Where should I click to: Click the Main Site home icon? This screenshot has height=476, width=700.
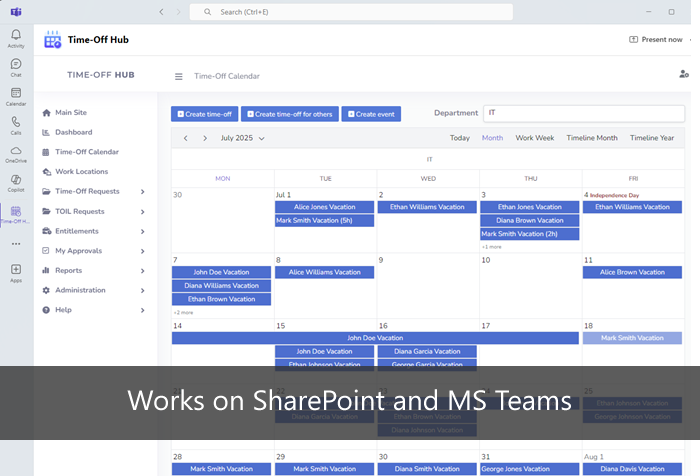(46, 113)
